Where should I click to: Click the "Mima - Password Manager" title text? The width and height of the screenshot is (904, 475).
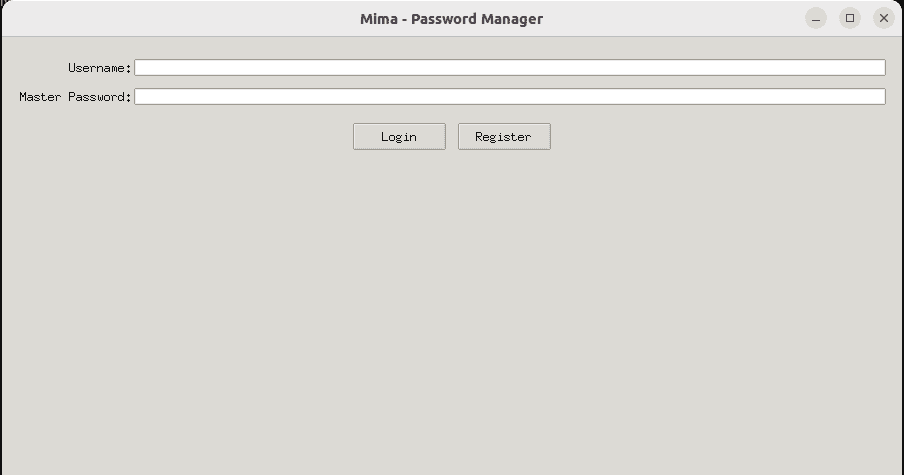[451, 18]
